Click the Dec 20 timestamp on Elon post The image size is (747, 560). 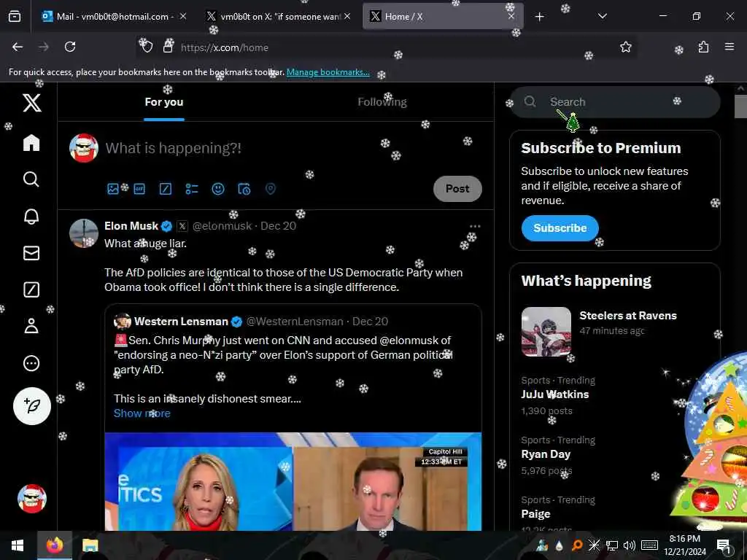[x=278, y=226]
